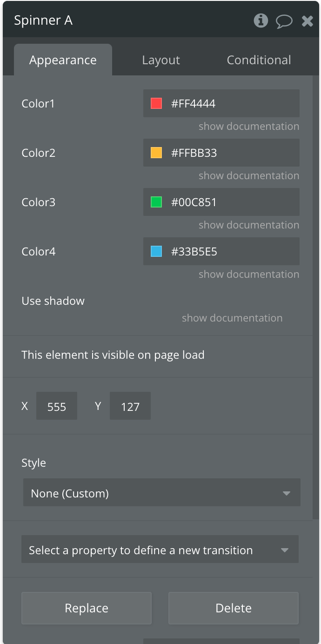Switch to the Appearance tab
Viewport: 321px width, 644px height.
point(63,60)
